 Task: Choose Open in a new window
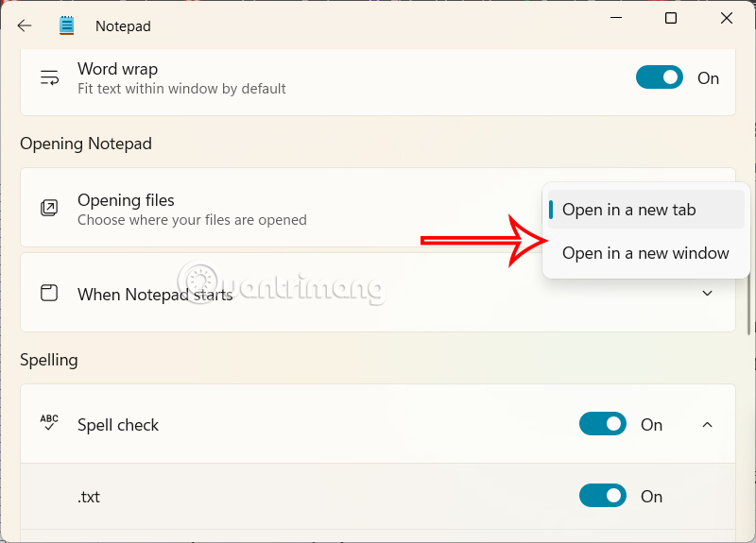coord(646,253)
